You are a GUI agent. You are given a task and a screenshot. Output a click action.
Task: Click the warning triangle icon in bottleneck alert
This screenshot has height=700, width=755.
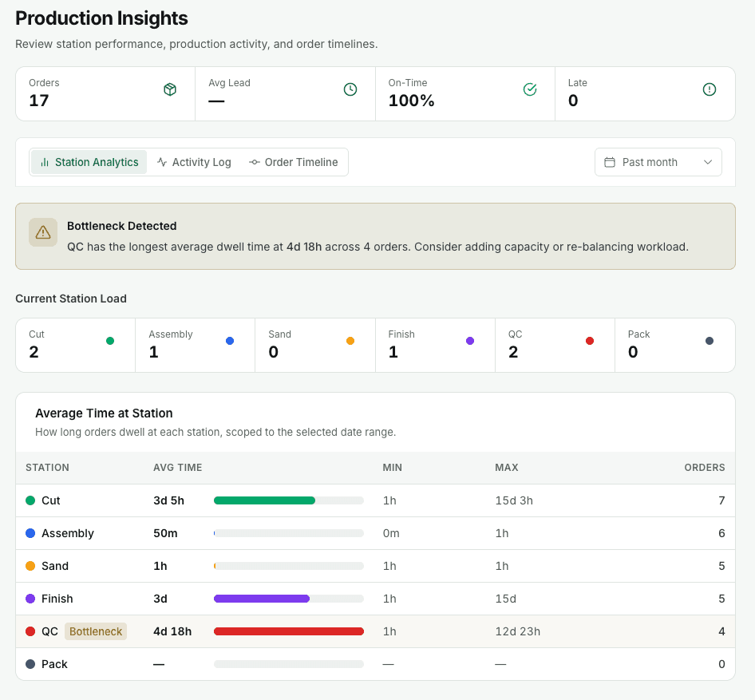point(43,232)
